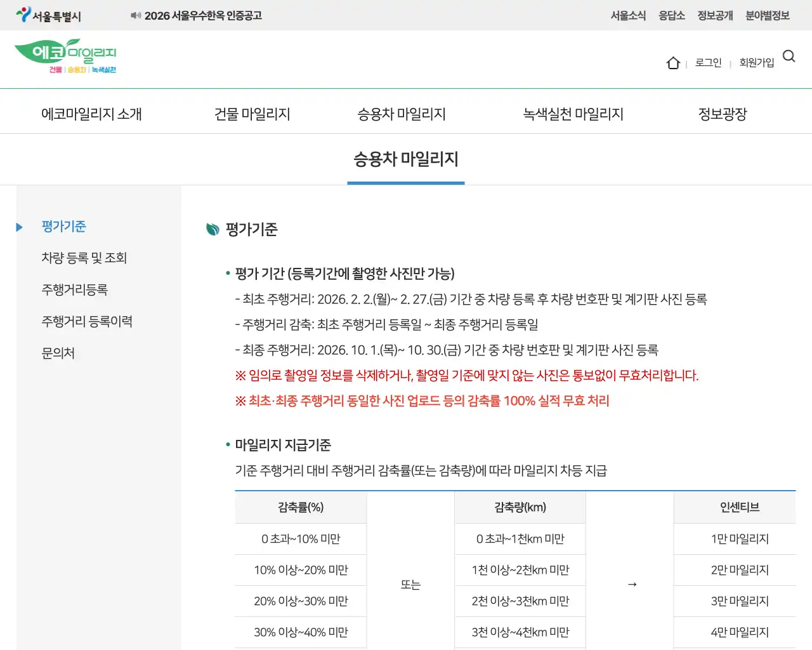812x650 pixels.
Task: Select 주행거리 등록이력 sidebar item
Action: 87,321
